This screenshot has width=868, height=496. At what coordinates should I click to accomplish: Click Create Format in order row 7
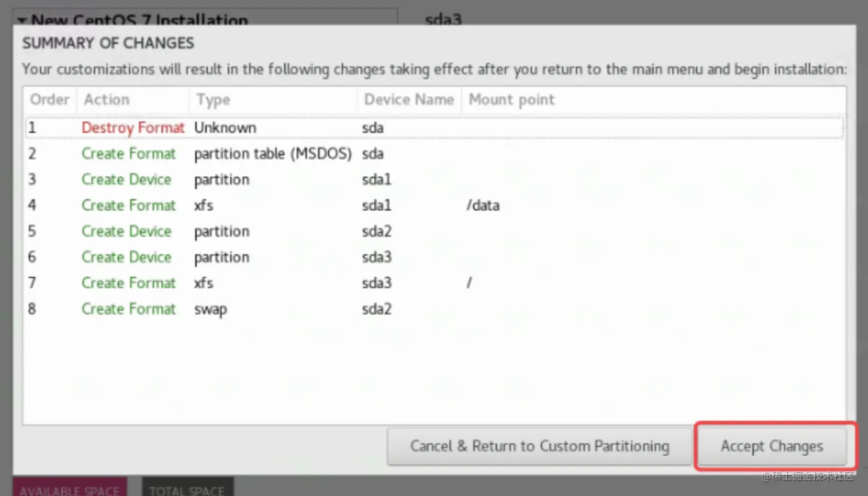pos(129,282)
